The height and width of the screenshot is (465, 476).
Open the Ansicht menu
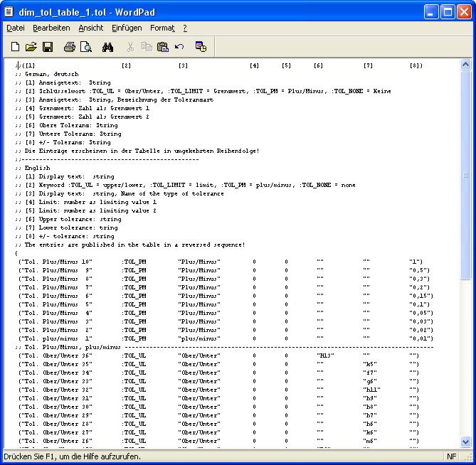(x=90, y=28)
